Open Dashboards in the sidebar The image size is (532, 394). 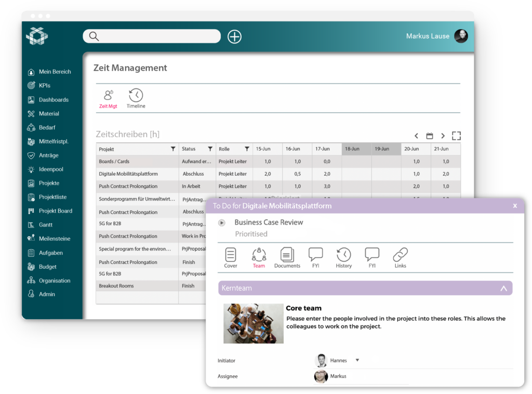tap(54, 100)
